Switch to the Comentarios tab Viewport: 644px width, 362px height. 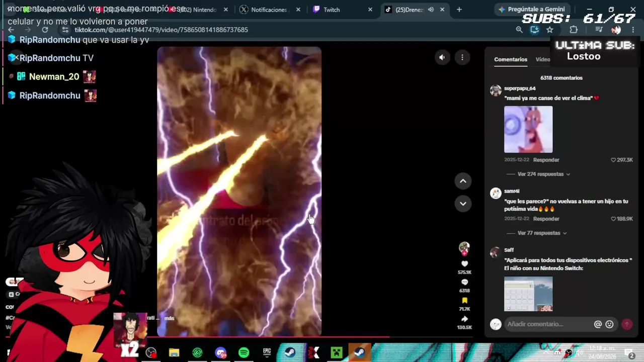coord(511,59)
